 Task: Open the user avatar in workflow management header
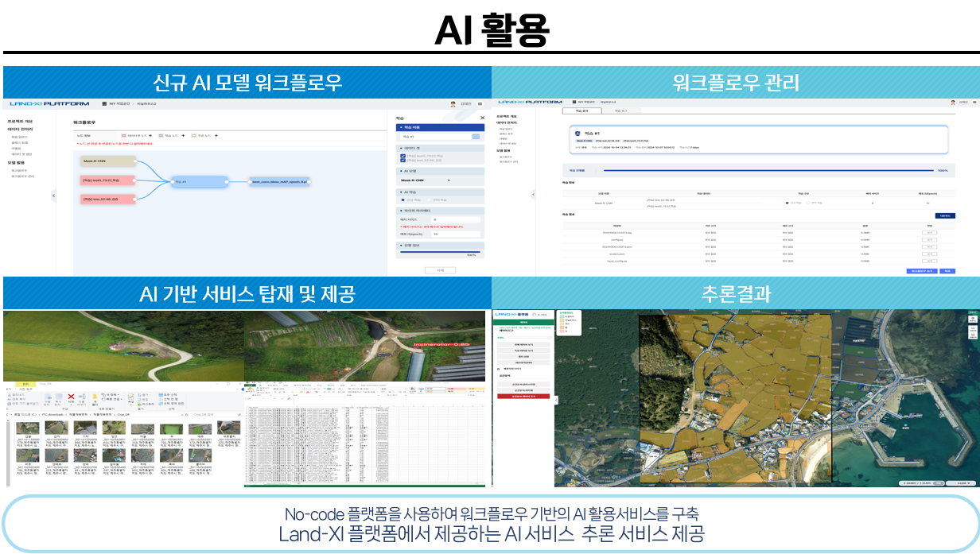point(952,103)
